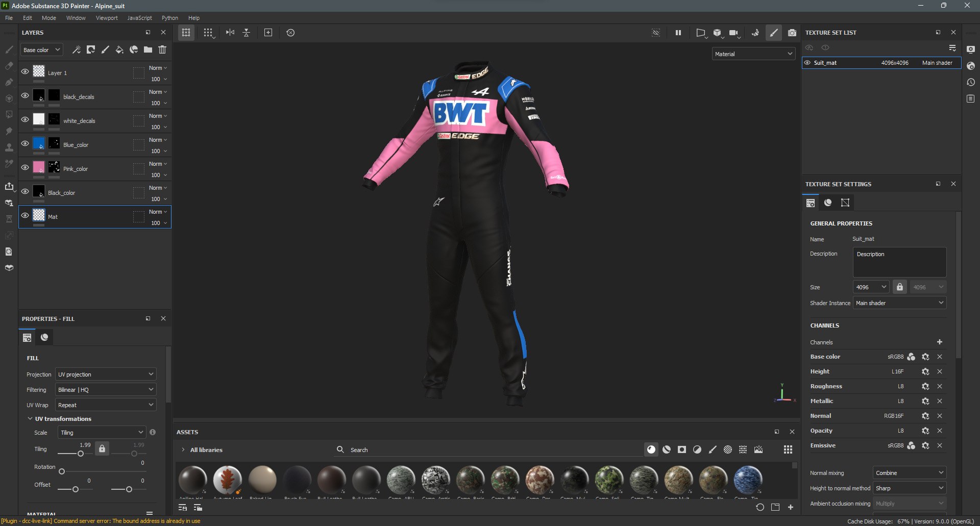Open the Python menu
Image resolution: width=980 pixels, height=526 pixels.
[170, 18]
